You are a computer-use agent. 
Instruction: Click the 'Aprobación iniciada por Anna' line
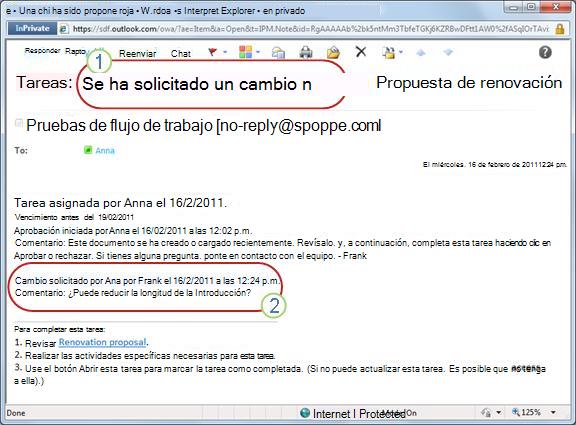pyautogui.click(x=133, y=231)
